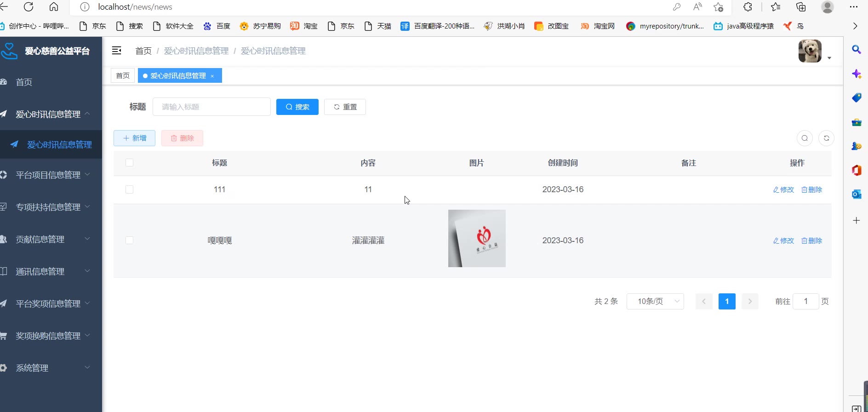Open tools briefcase sidebar icon
868x412 pixels.
pos(856,122)
